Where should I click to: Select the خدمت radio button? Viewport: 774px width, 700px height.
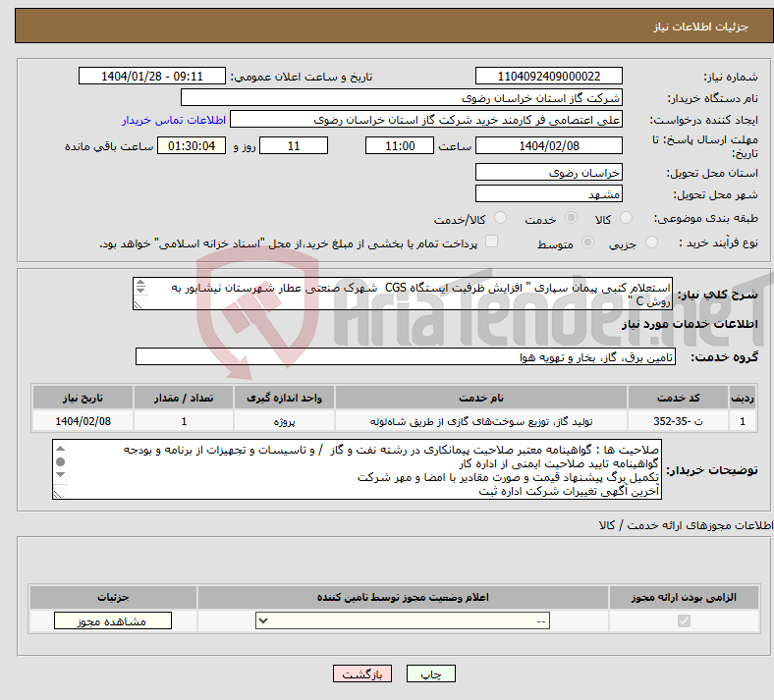(571, 218)
